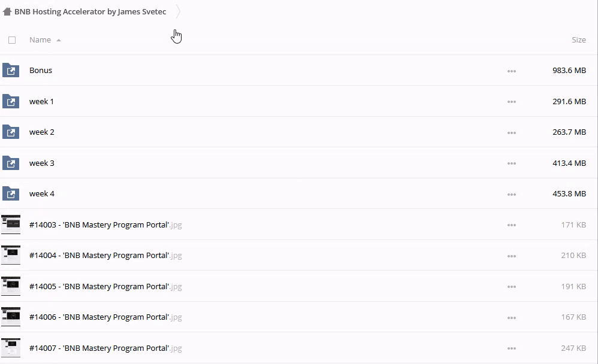
Task: Open the Bonus shared folder icon
Action: coord(11,71)
